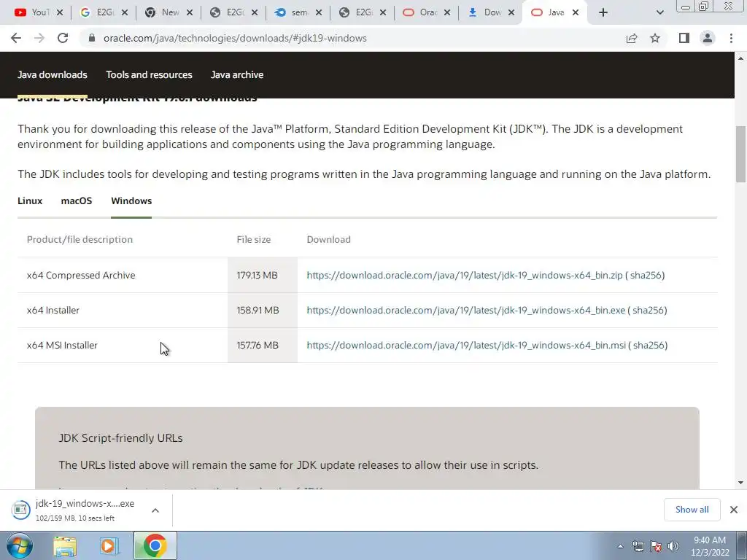Switch to the Oracle tab
747x560 pixels.
(x=421, y=12)
